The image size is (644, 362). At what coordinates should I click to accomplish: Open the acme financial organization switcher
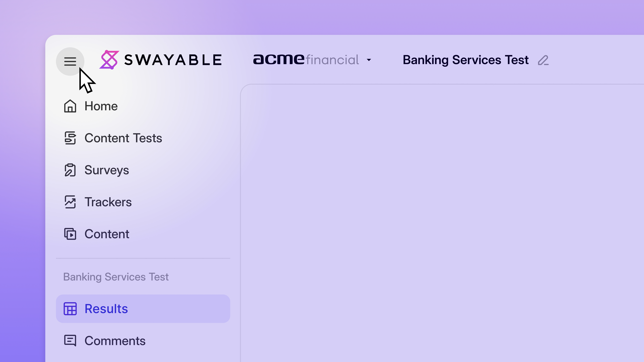coord(306,60)
